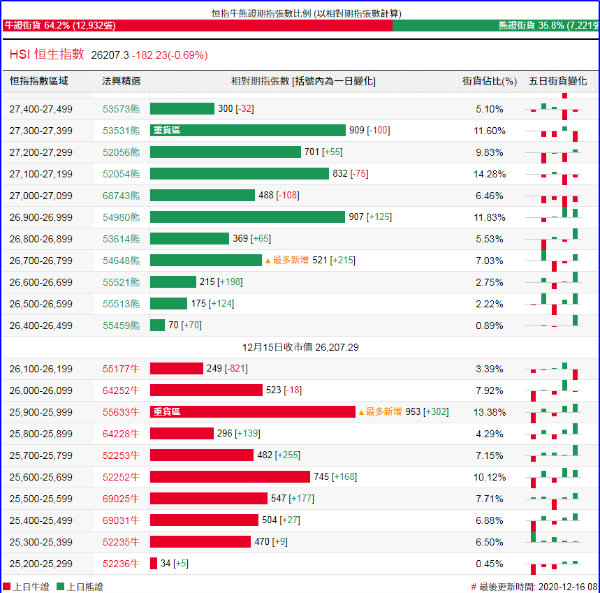600x593 pixels.
Task: Click the 五日街貨變化 column header
Action: coord(558,81)
